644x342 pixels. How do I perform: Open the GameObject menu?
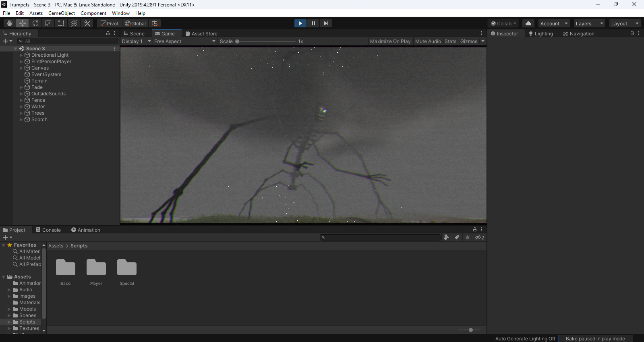tap(62, 13)
